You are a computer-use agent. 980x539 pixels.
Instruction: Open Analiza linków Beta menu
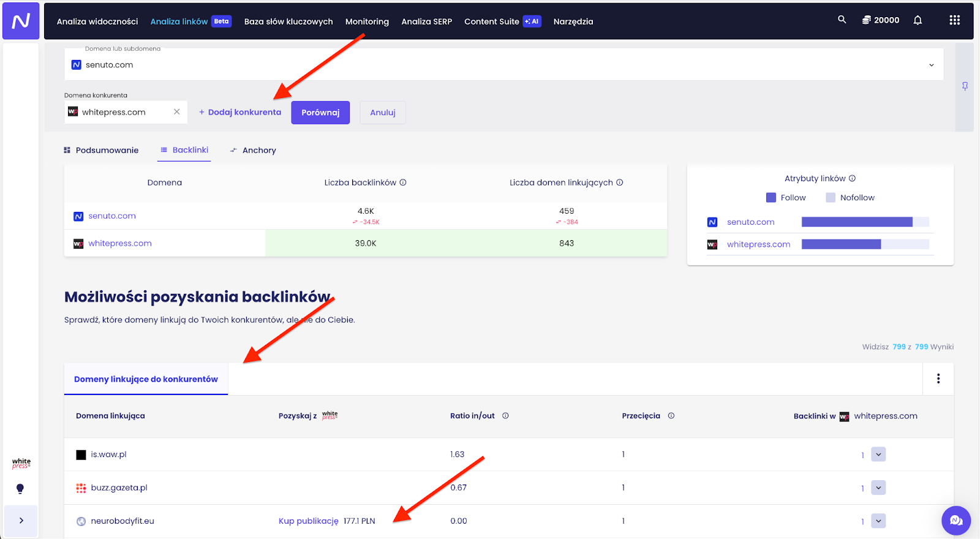[190, 21]
